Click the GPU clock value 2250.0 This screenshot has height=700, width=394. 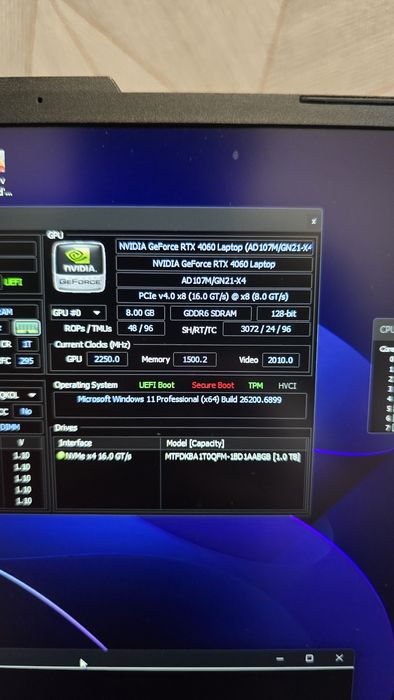point(107,359)
